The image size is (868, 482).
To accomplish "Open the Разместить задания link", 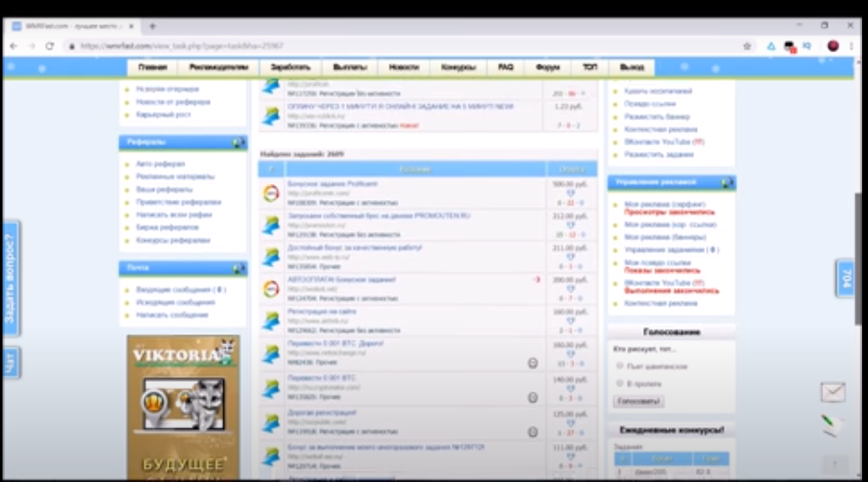I will pos(659,155).
